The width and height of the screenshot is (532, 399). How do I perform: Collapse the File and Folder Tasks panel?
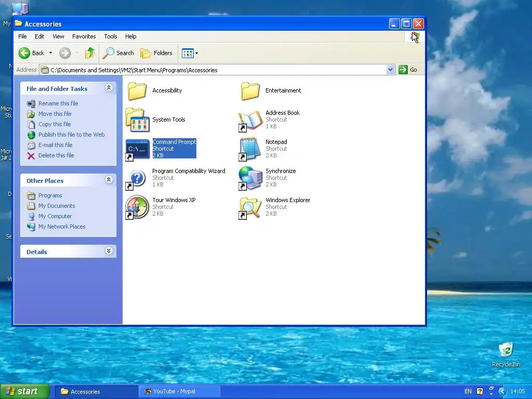109,88
